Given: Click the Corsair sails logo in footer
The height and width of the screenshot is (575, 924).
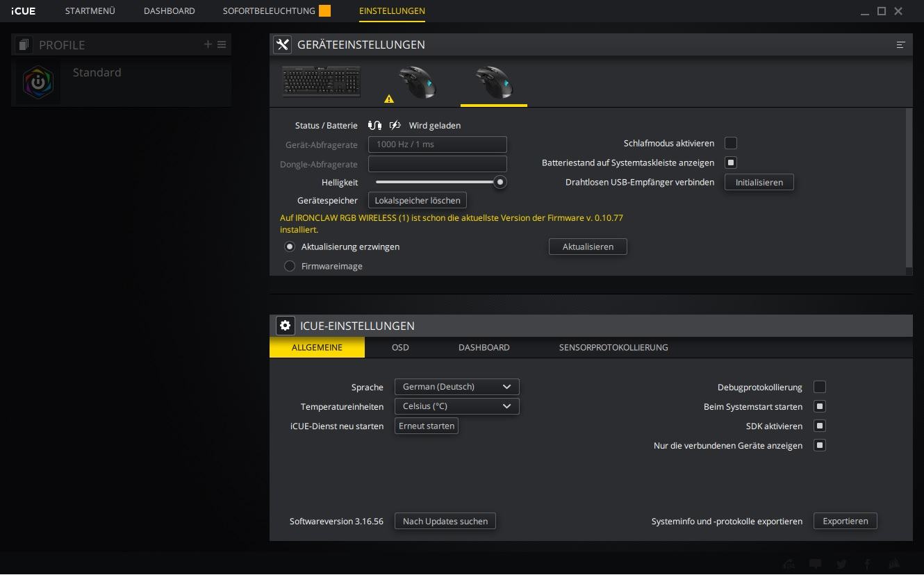Looking at the screenshot, I should click(x=895, y=564).
